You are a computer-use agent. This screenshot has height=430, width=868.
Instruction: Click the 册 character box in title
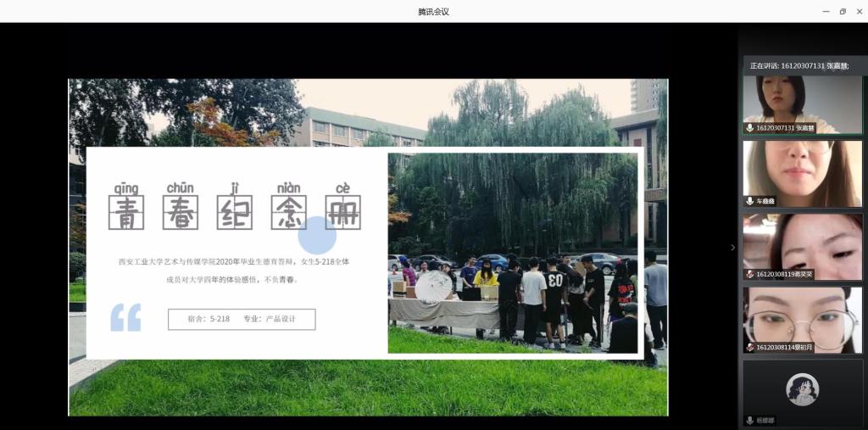(342, 212)
